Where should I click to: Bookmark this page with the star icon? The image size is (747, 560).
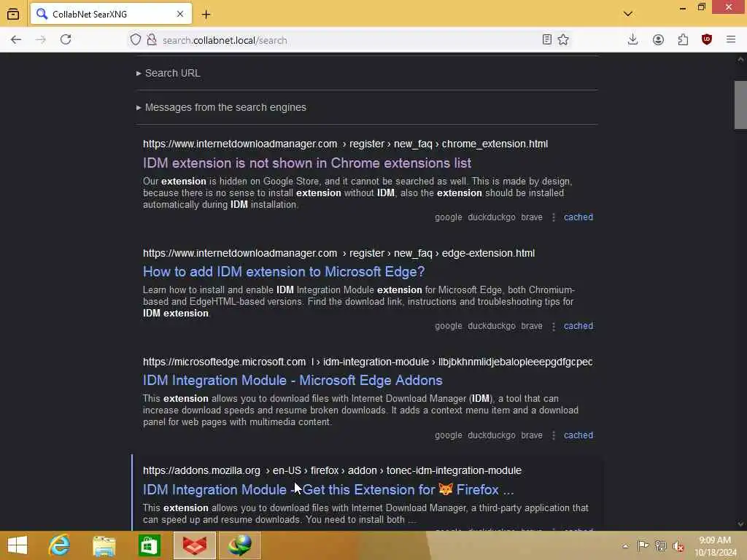pyautogui.click(x=563, y=39)
